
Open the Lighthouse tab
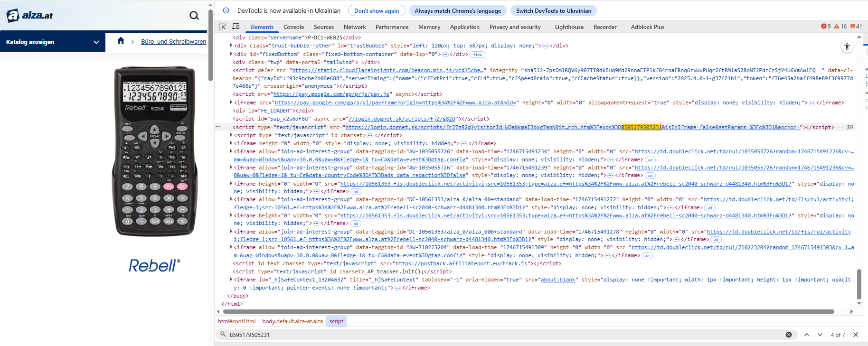click(x=569, y=27)
